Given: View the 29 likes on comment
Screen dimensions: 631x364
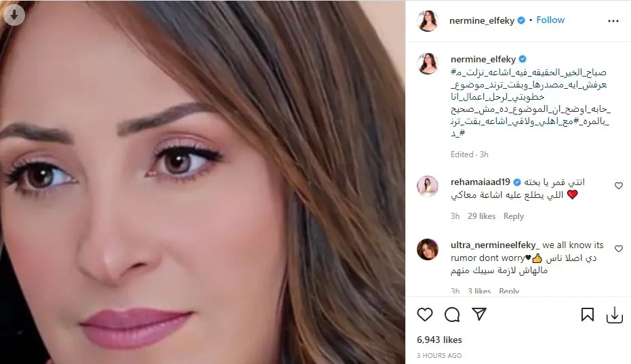Looking at the screenshot, I should tap(481, 216).
